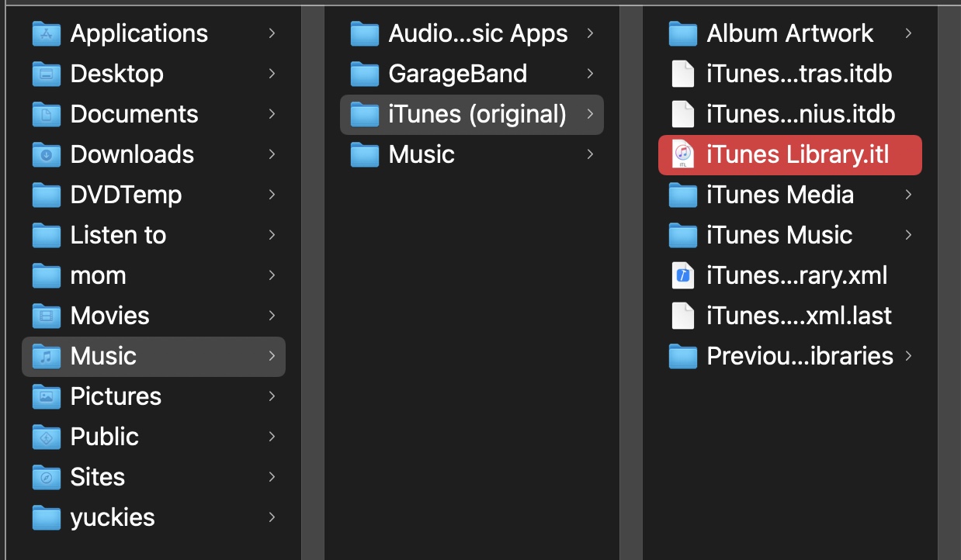The height and width of the screenshot is (560, 961).
Task: Open the DVDTemp folder
Action: (x=126, y=195)
